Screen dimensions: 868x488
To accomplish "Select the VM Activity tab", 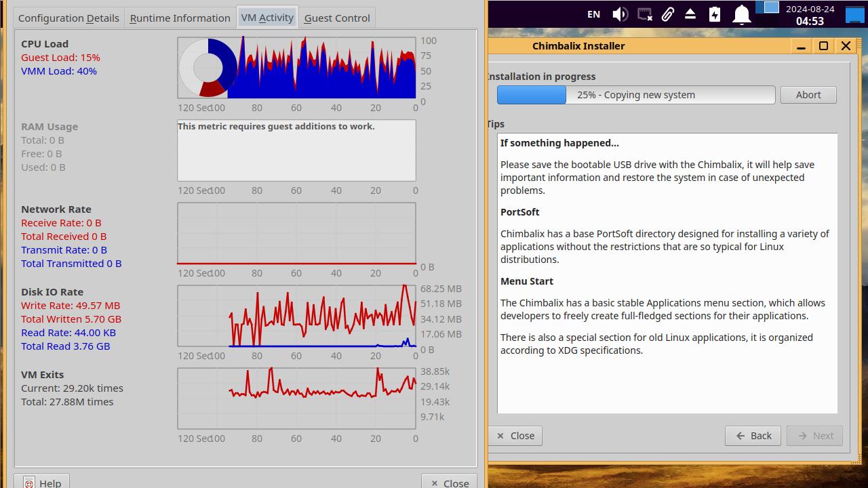I will (267, 18).
